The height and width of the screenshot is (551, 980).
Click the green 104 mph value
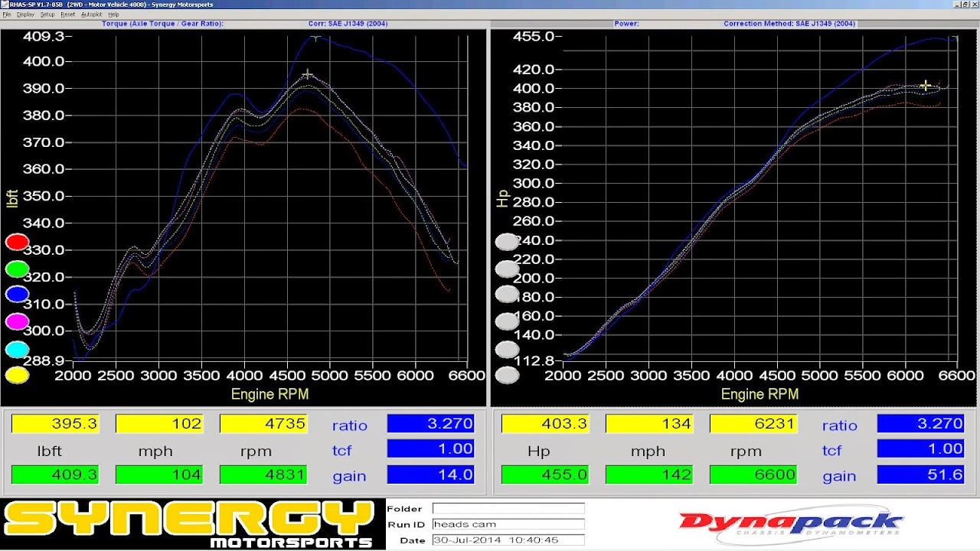159,474
